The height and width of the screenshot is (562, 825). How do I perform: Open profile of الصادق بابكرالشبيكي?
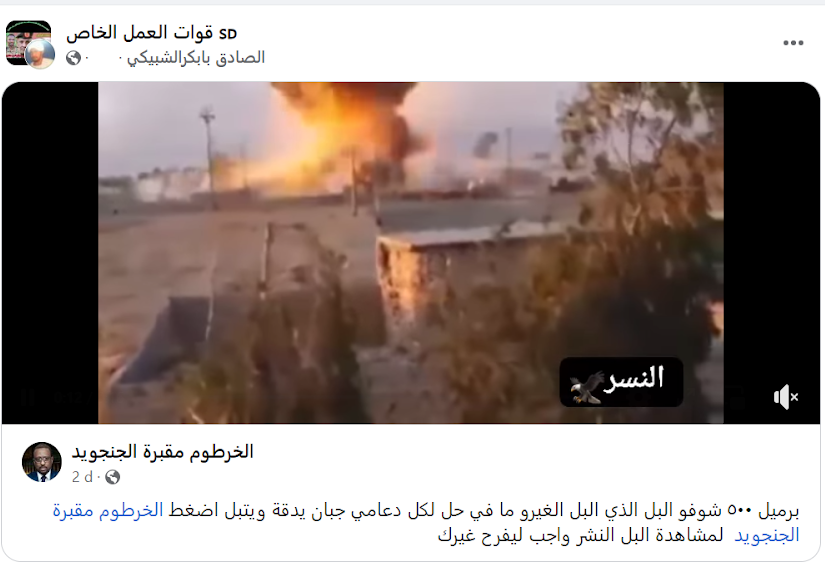tap(196, 57)
